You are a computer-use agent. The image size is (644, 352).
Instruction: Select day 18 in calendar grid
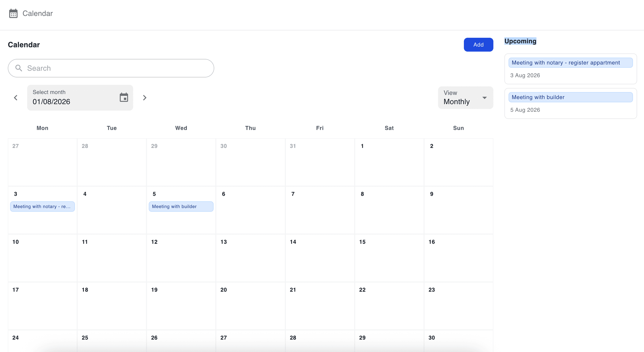[111, 306]
